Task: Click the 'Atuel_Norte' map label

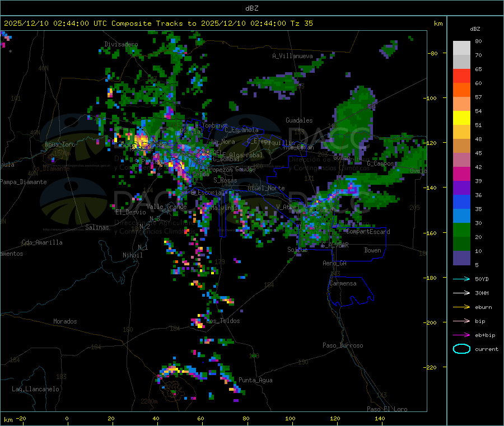Action: (x=266, y=188)
